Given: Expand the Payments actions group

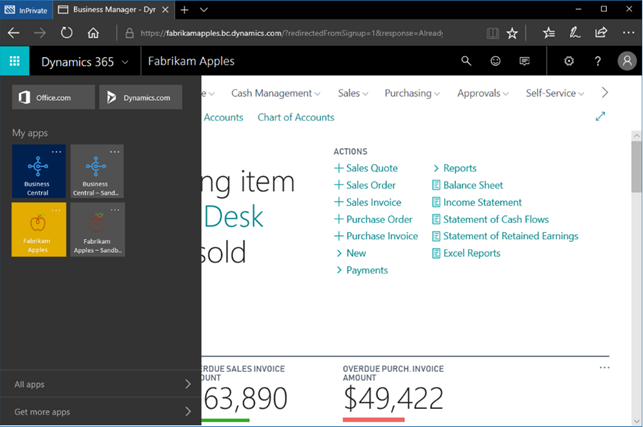Looking at the screenshot, I should point(362,270).
